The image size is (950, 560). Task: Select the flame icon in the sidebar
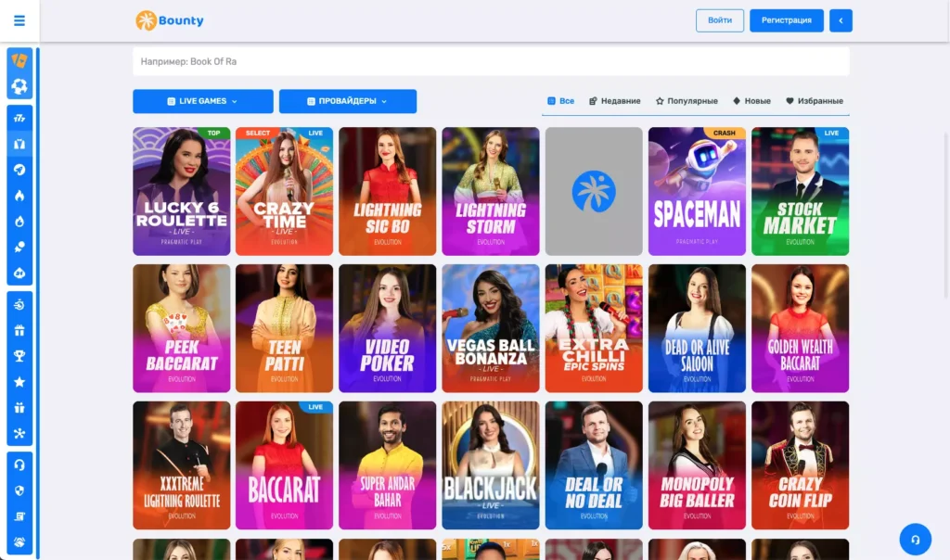point(19,196)
